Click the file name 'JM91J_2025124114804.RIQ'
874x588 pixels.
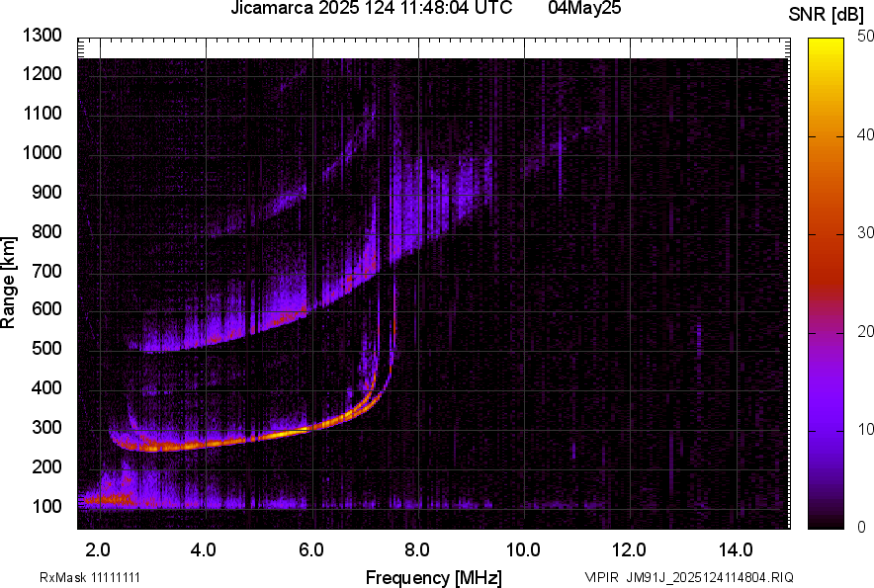pyautogui.click(x=710, y=577)
